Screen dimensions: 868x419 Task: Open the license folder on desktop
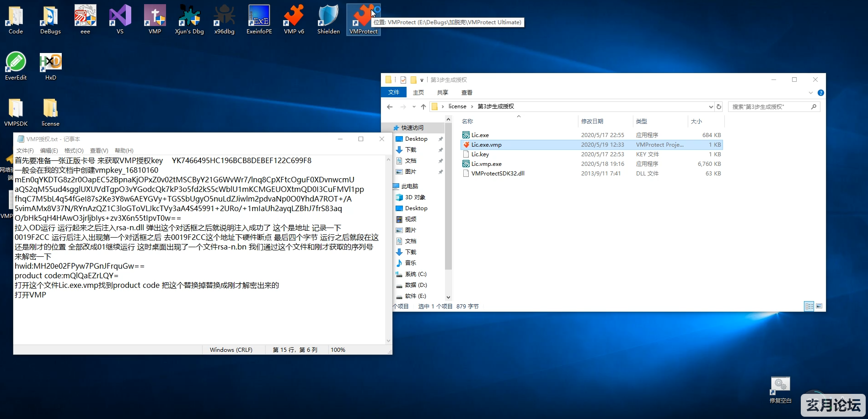(x=50, y=112)
